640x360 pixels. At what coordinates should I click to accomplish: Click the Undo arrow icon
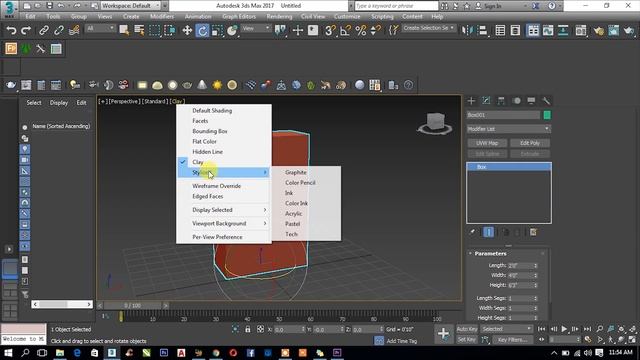tap(11, 30)
